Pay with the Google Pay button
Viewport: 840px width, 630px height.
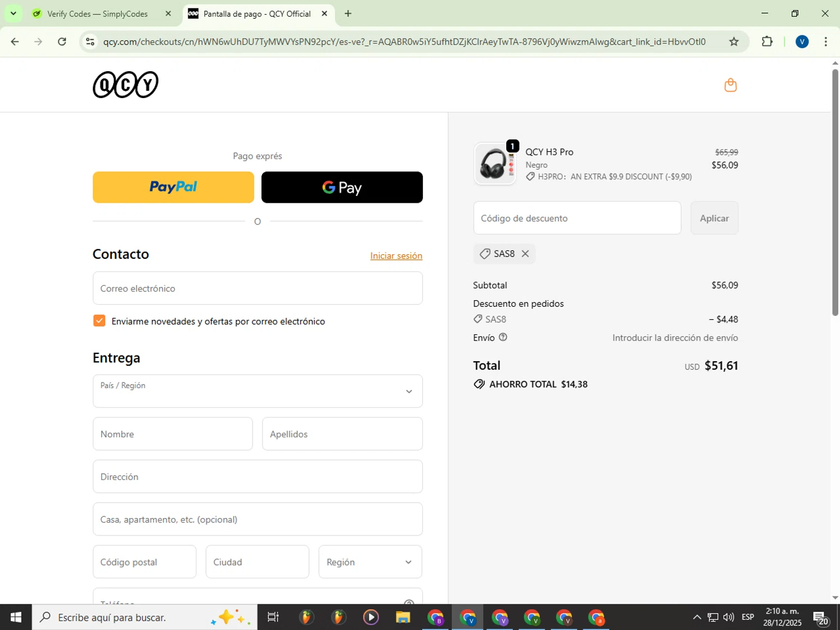point(342,187)
